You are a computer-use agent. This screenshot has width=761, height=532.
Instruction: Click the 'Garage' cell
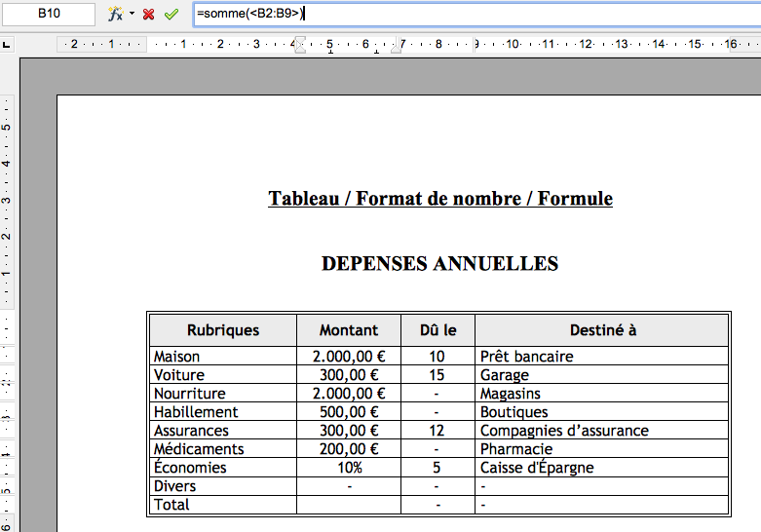pyautogui.click(x=602, y=375)
